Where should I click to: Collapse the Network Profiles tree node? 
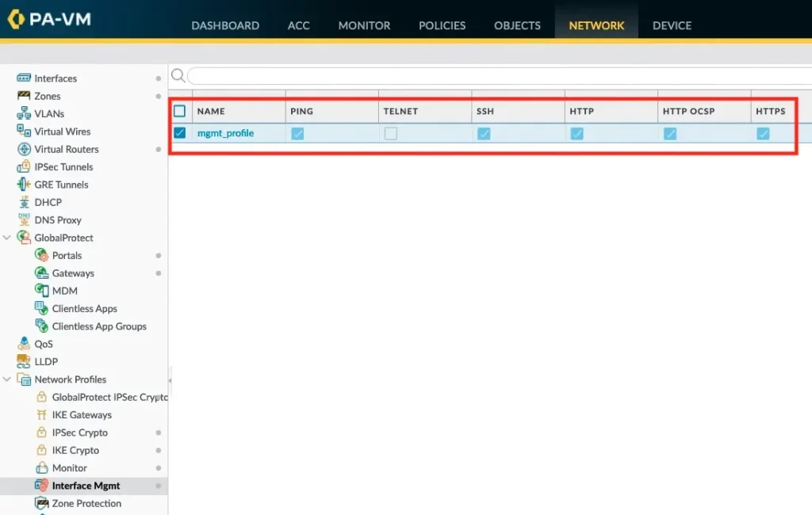tap(7, 380)
